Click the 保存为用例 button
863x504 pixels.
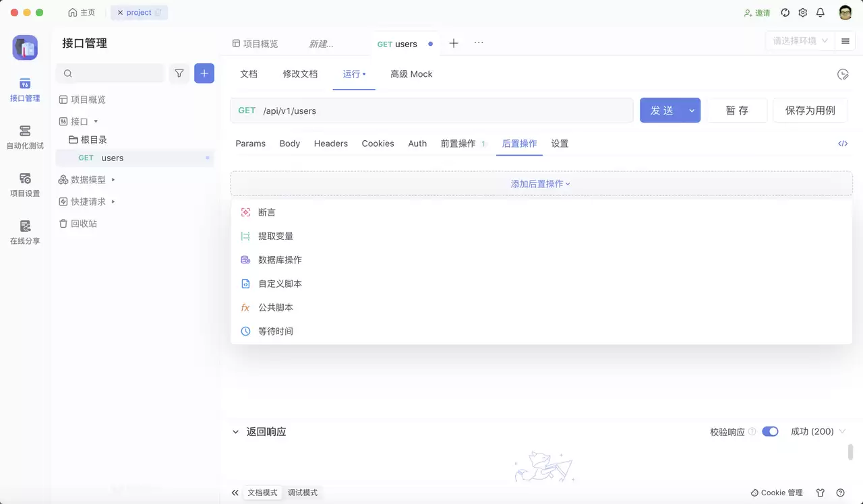click(810, 111)
